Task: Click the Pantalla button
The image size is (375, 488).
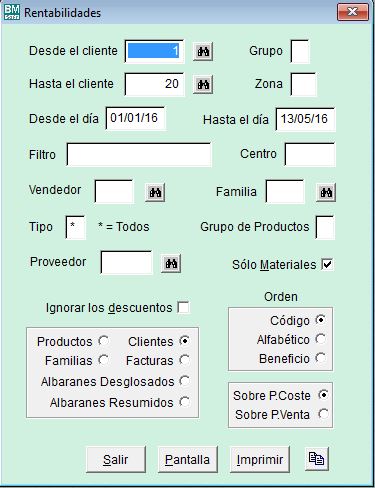Action: 188,460
